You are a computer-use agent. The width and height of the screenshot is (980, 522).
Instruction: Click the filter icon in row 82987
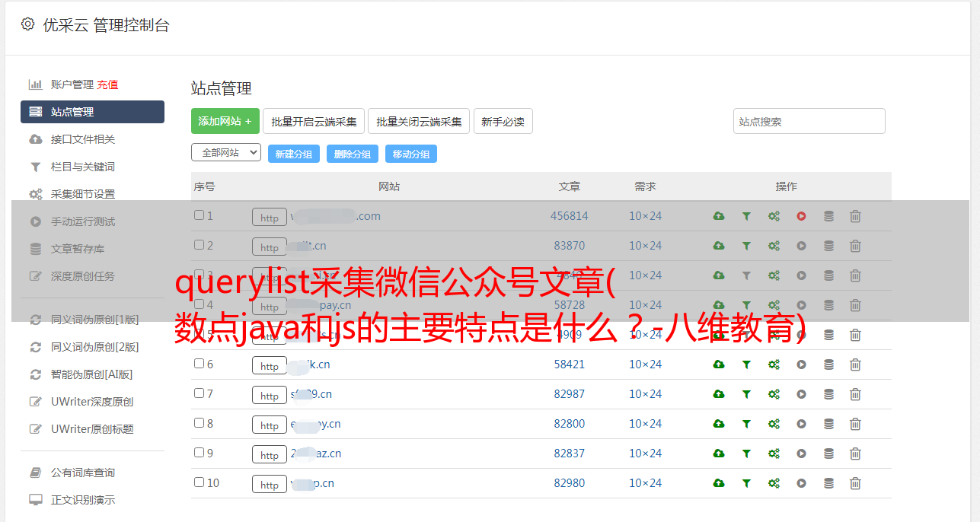pos(746,394)
